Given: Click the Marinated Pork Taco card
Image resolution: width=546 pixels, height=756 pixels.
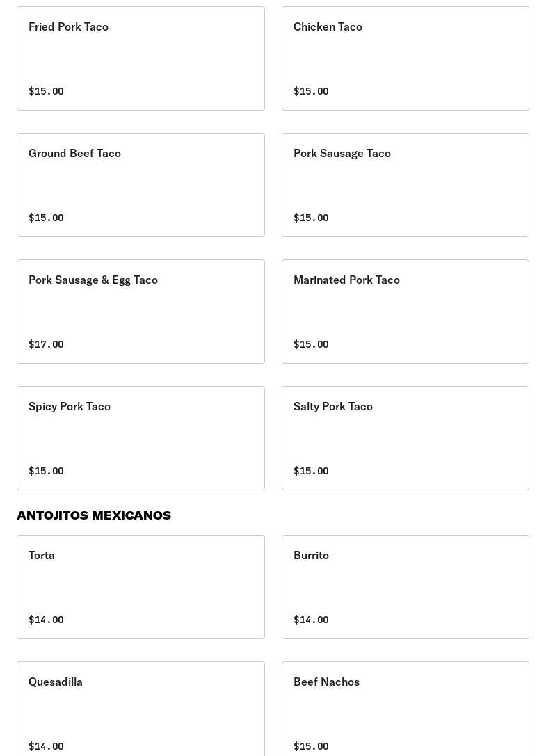Looking at the screenshot, I should 406,312.
